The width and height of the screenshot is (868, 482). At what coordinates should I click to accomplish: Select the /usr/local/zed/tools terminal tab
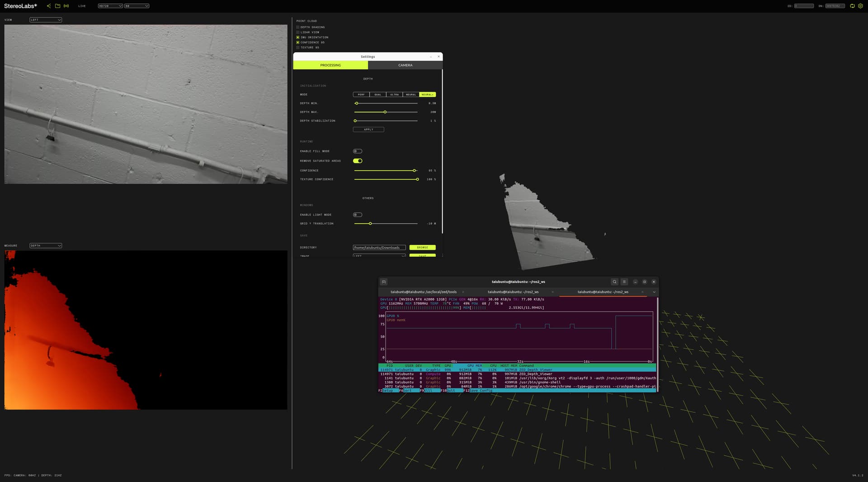click(x=424, y=292)
